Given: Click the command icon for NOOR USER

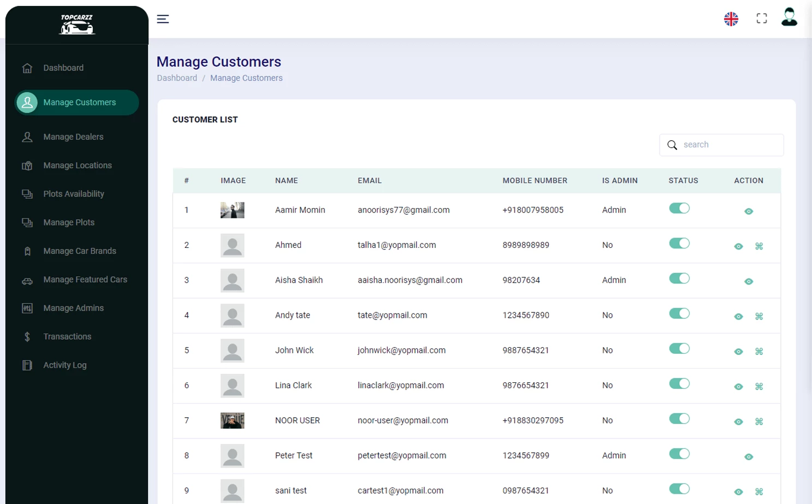Looking at the screenshot, I should [x=758, y=422].
